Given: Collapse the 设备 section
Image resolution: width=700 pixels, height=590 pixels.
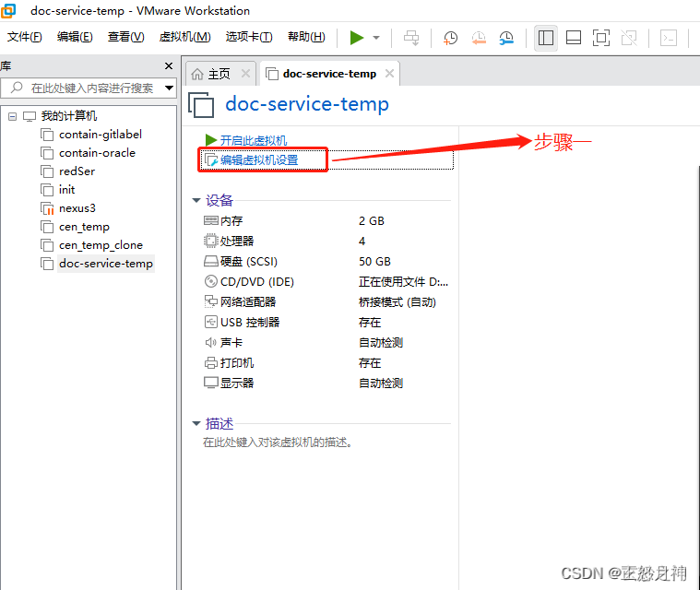Looking at the screenshot, I should tap(196, 200).
